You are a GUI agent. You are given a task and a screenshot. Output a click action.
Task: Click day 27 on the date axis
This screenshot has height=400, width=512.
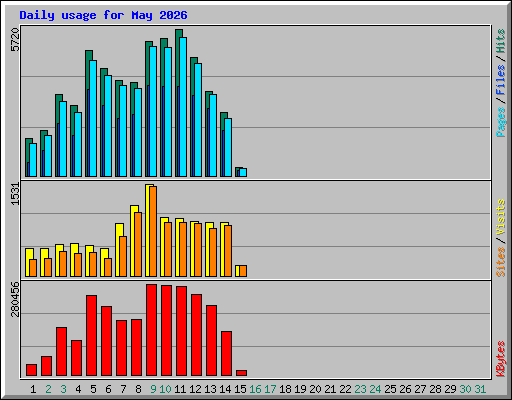tap(420, 389)
